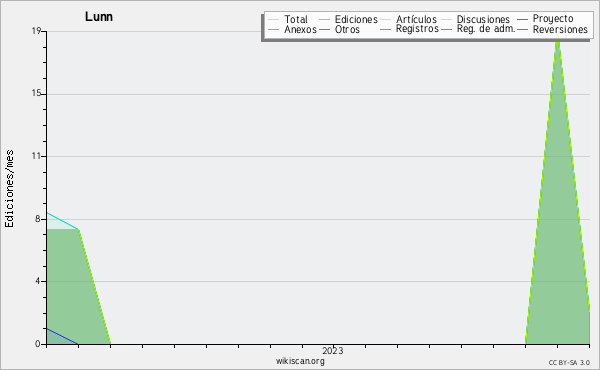Click the 2023 x-axis label
The height and width of the screenshot is (370, 600).
tap(333, 351)
